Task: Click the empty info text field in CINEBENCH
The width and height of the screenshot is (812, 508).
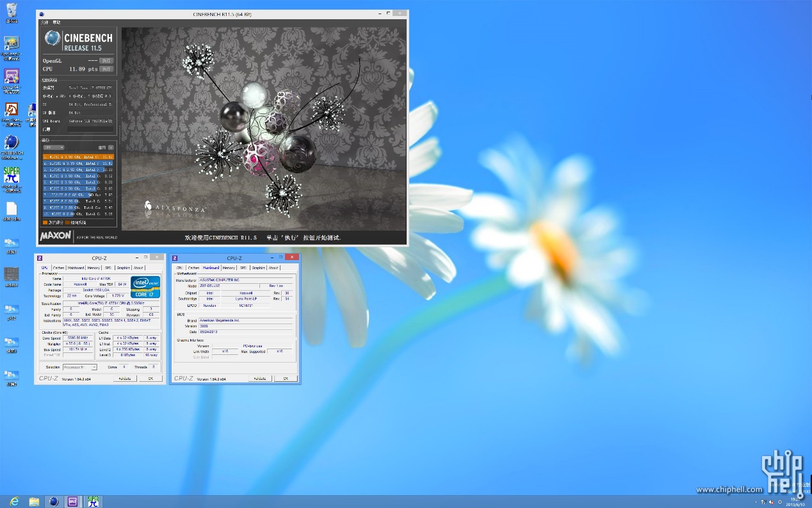Action: click(x=90, y=129)
